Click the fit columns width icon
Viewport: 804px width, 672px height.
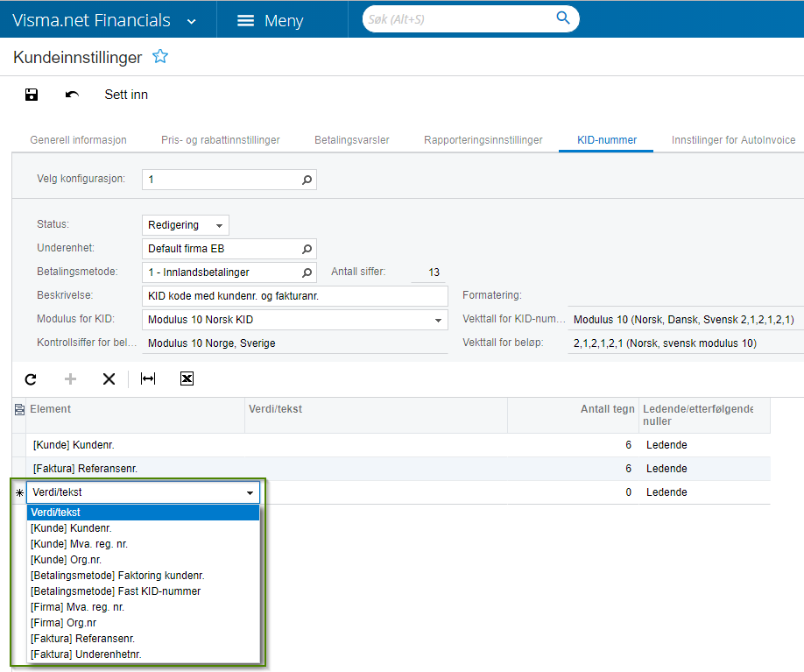coord(148,378)
